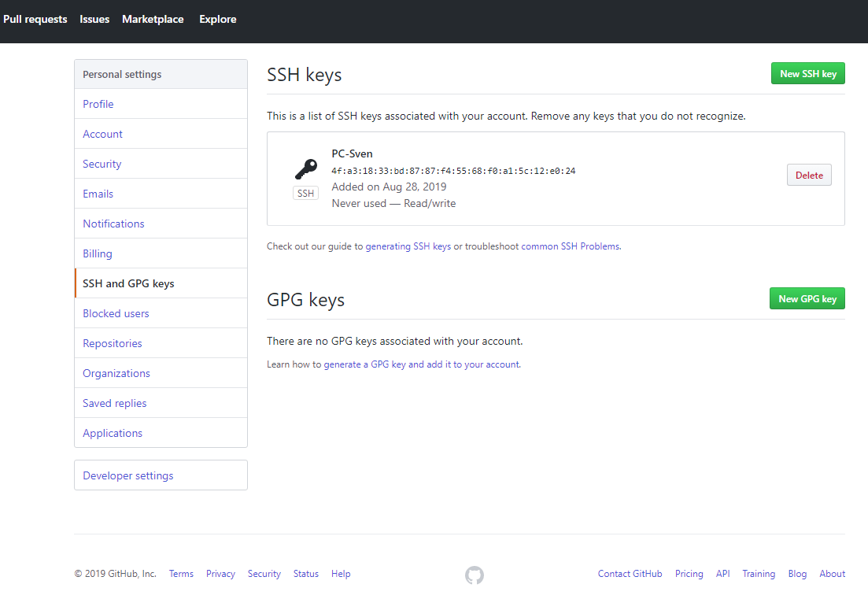Image resolution: width=868 pixels, height=599 pixels.
Task: Open API link in footer
Action: (x=723, y=574)
